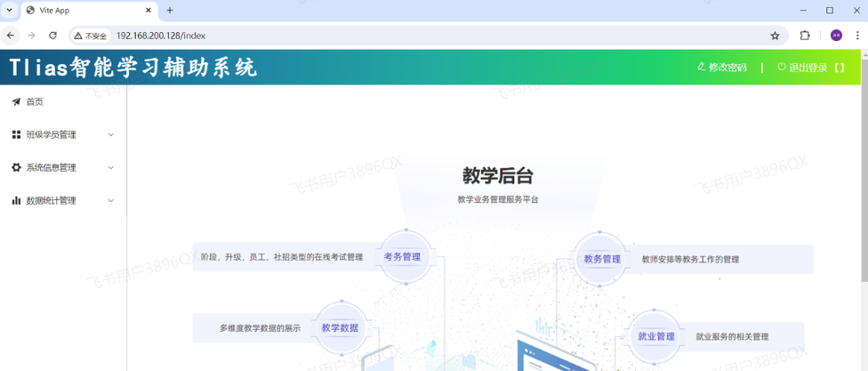This screenshot has height=371, width=868.
Task: Open the browser extensions puzzle icon
Action: [805, 36]
